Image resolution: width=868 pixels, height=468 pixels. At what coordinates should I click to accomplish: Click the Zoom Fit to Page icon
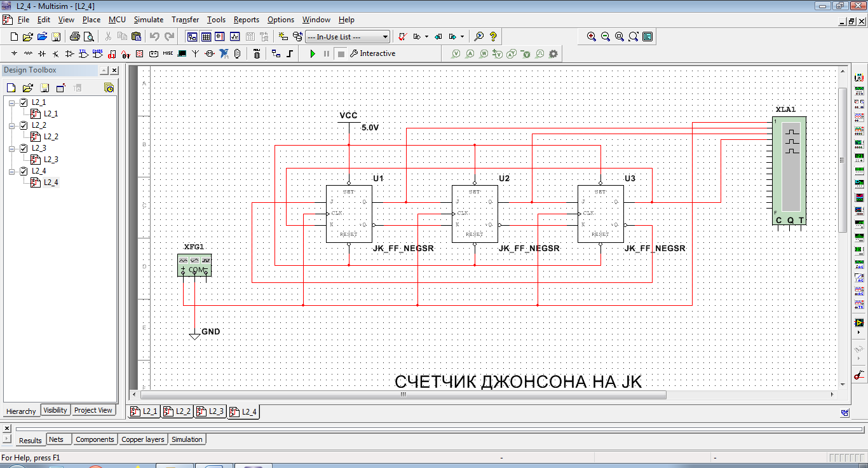point(634,37)
